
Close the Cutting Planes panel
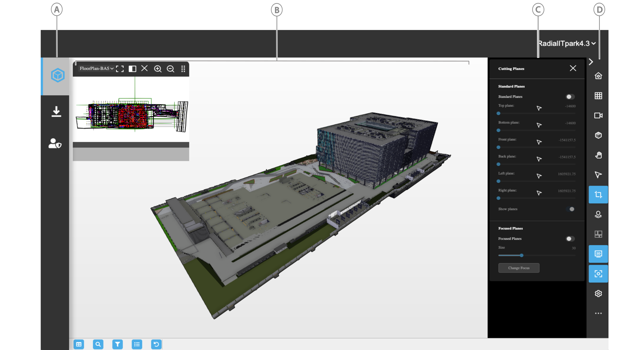573,68
